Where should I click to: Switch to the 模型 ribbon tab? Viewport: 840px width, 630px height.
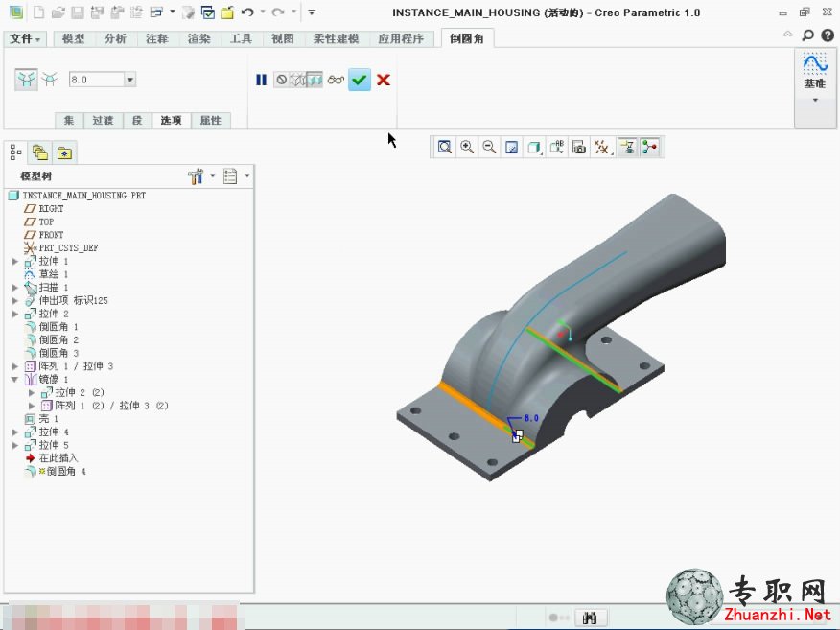[74, 38]
